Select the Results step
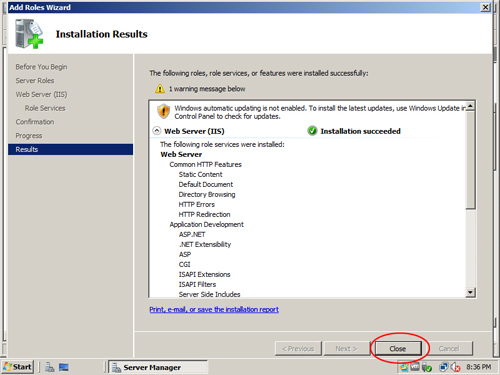Viewport: 500px width, 375px height. pyautogui.click(x=70, y=149)
